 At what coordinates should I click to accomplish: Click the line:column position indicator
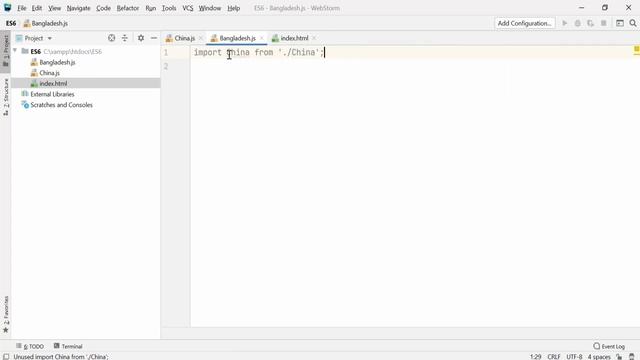coord(535,356)
